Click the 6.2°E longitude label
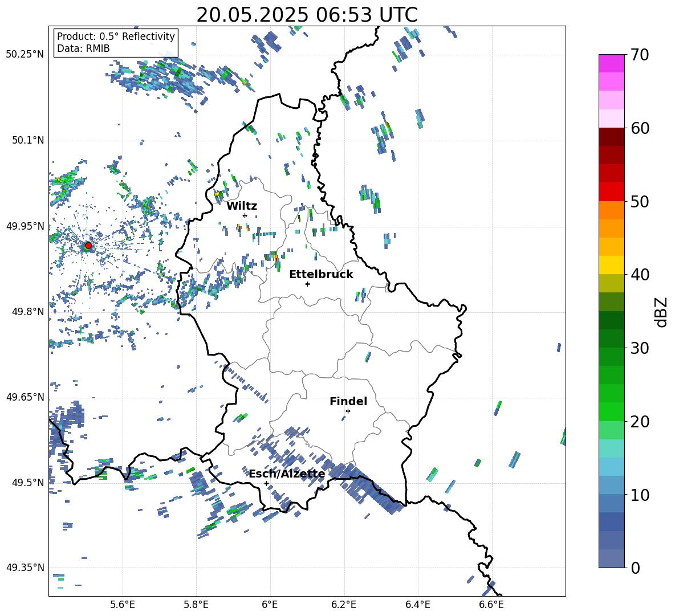 coord(344,605)
